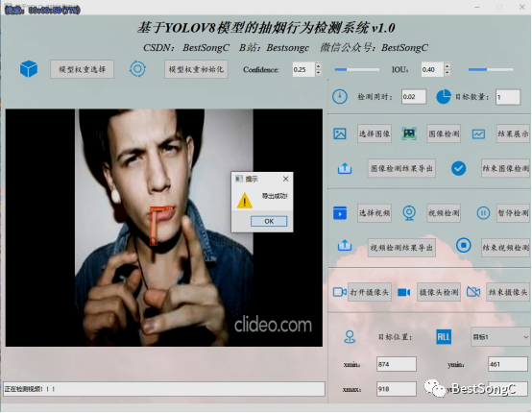
Task: Adjust the IOU slider
Action: 491,69
